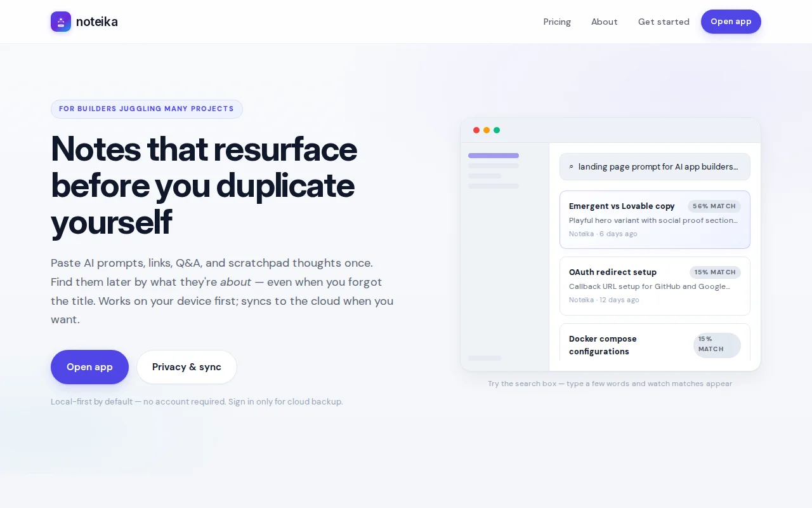Image resolution: width=812 pixels, height=508 pixels.
Task: Click 15% MATCH badge on OAuth note
Action: pos(715,272)
